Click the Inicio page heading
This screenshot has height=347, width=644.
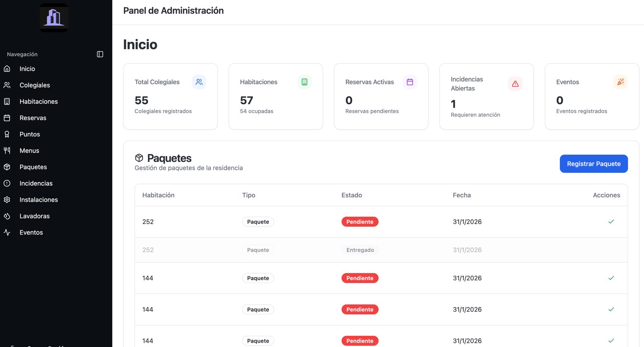(x=140, y=44)
